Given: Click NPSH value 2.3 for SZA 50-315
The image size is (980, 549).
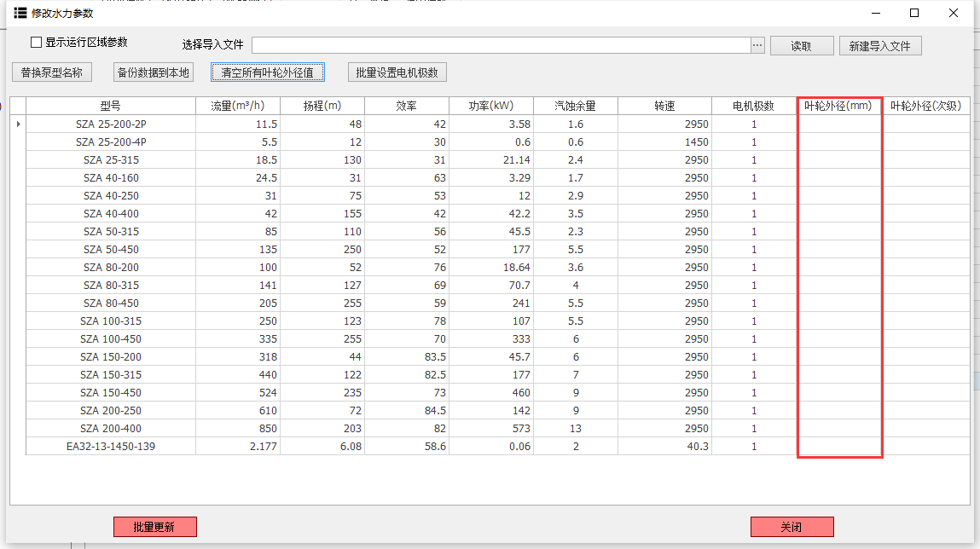Looking at the screenshot, I should (x=575, y=232).
